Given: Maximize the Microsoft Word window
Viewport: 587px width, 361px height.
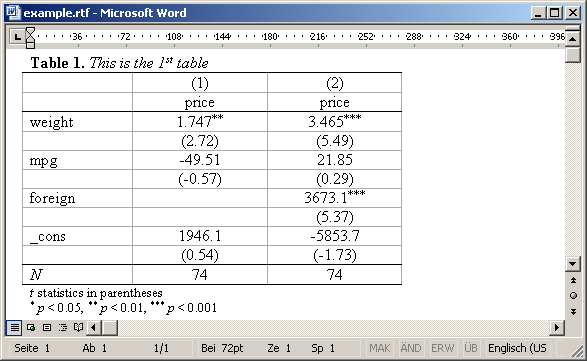Looking at the screenshot, I should click(x=554, y=13).
